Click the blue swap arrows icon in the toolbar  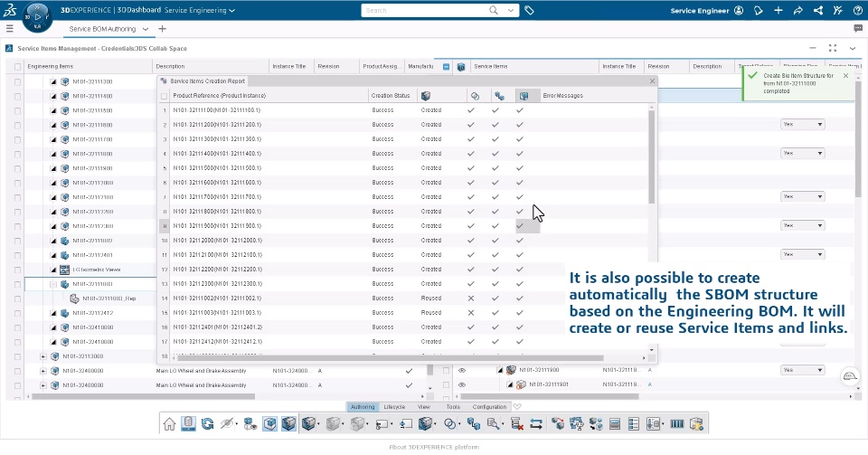click(536, 424)
